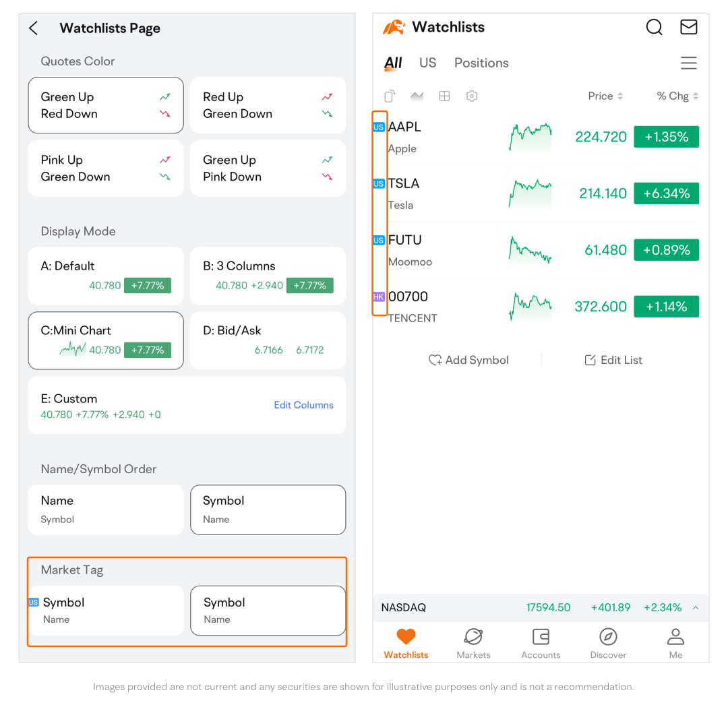Choose B: 3 Columns display mode
The width and height of the screenshot is (728, 707).
tap(268, 276)
